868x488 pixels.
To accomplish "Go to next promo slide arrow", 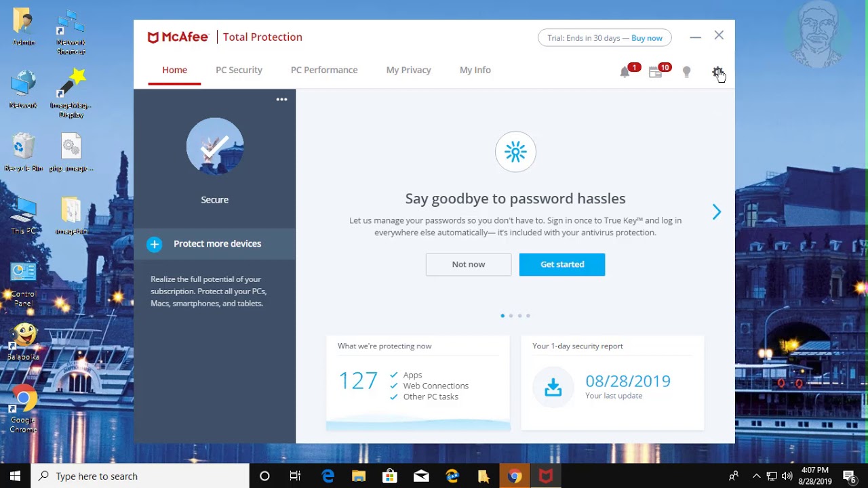I will tap(717, 212).
